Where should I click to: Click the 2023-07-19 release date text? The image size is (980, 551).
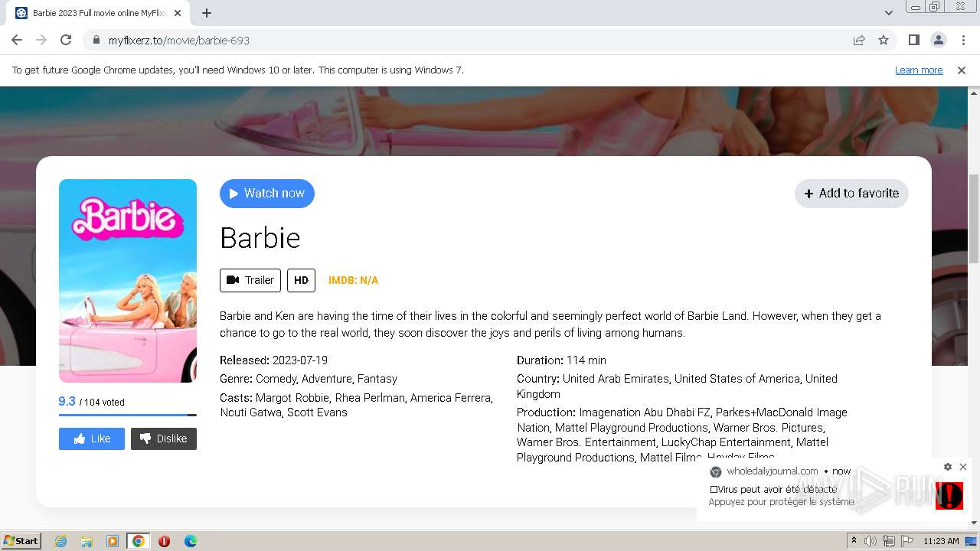(x=300, y=360)
